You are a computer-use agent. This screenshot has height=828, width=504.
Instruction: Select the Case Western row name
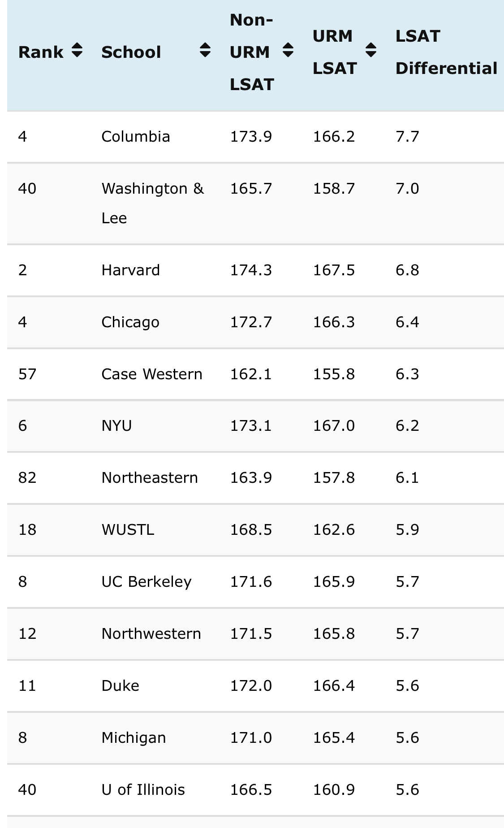pos(151,374)
